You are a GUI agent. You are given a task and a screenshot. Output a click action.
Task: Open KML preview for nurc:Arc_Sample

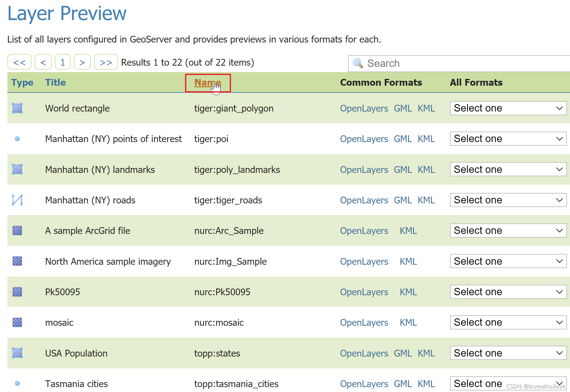pyautogui.click(x=408, y=231)
